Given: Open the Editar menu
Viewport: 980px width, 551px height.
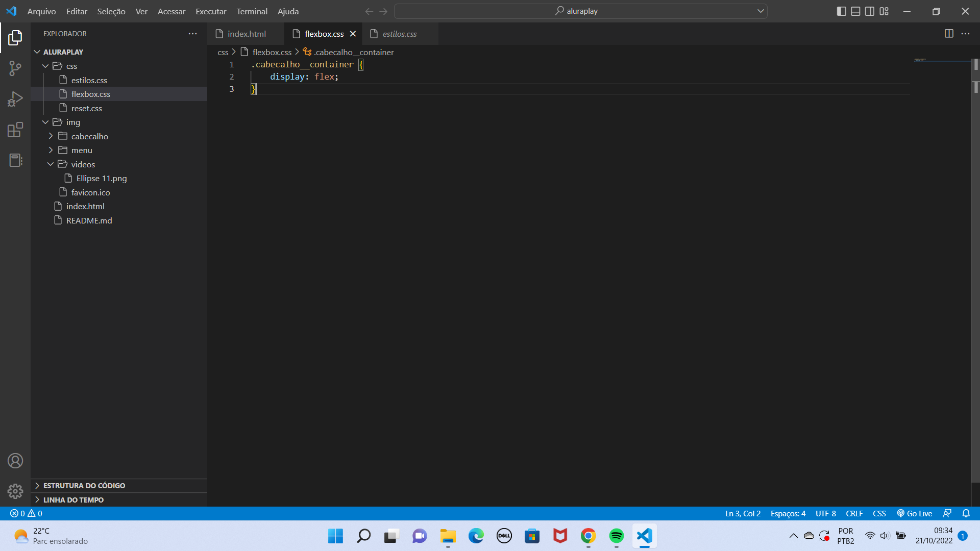Looking at the screenshot, I should (77, 11).
